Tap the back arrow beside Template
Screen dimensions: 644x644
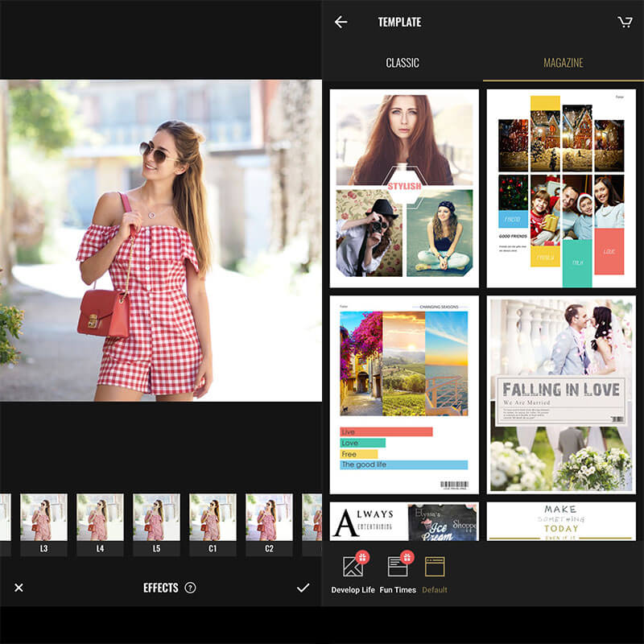[341, 23]
